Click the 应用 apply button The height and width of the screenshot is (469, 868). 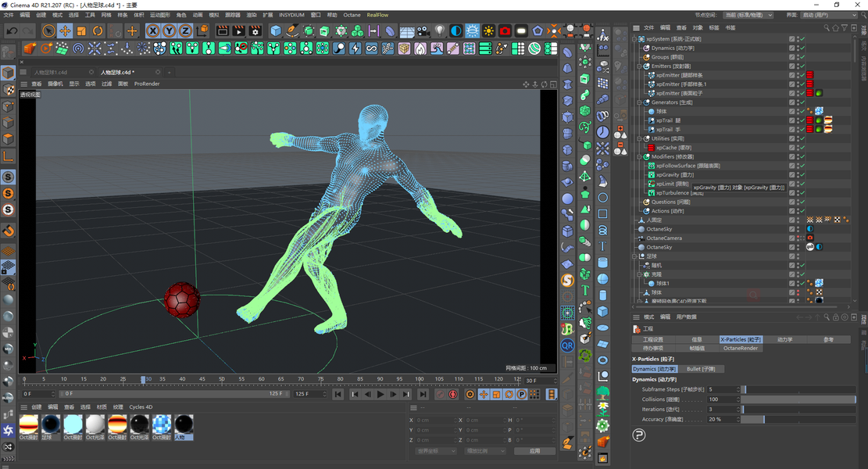[x=534, y=451]
